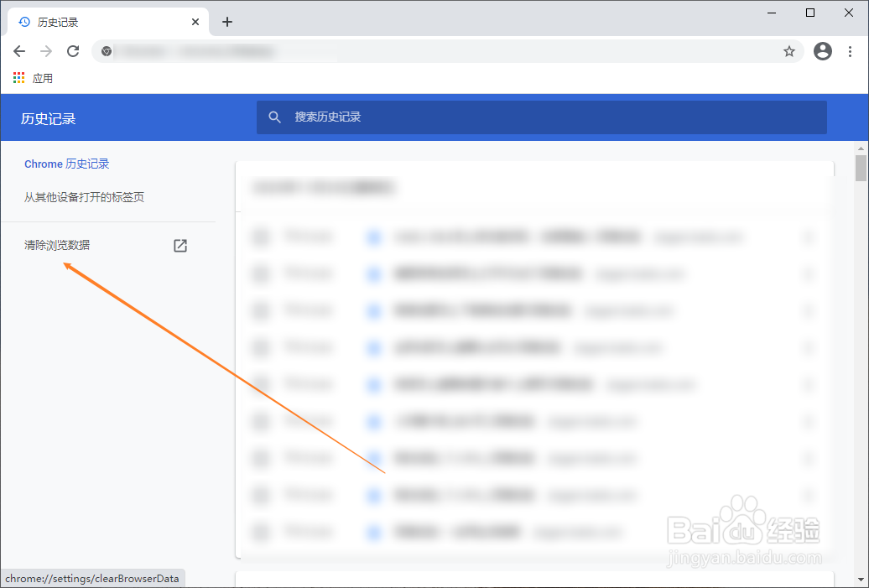Select Chrome 历史记录 in the sidebar

pos(66,164)
